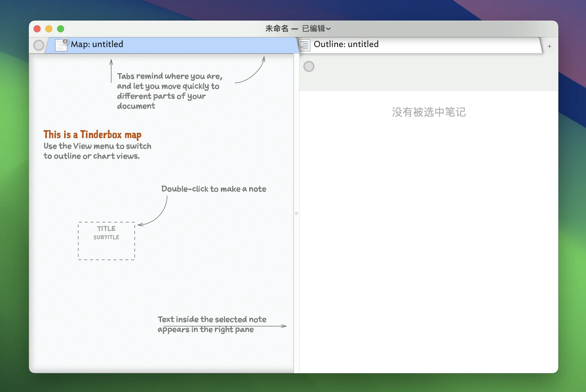Click the circle badge in right text pane

pos(309,66)
